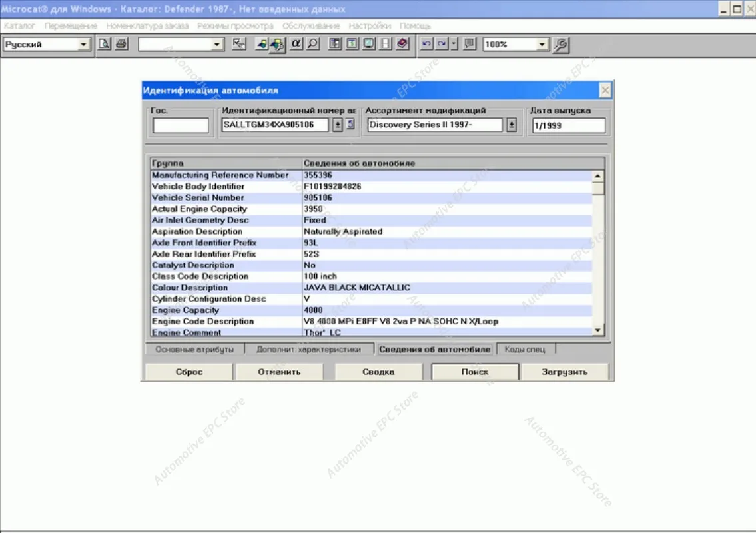
Task: Click the Загрузить button
Action: point(565,372)
